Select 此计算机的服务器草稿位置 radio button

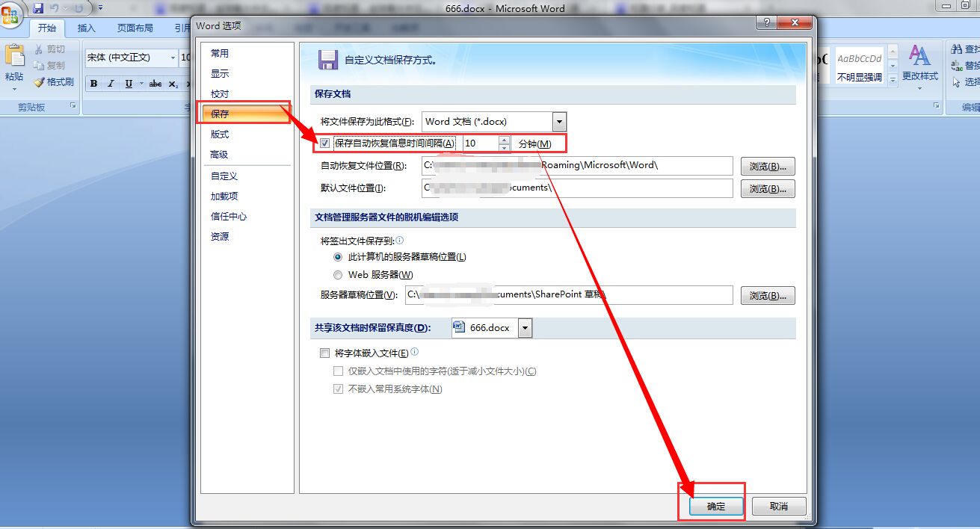(338, 257)
